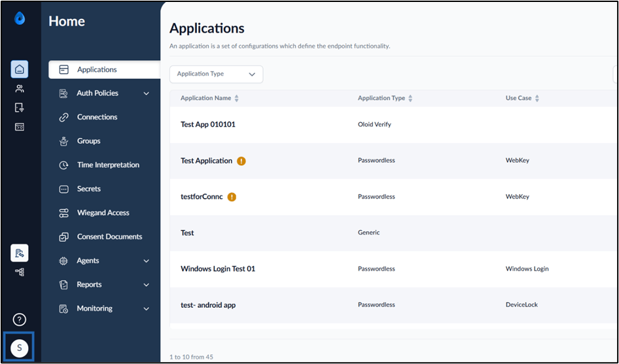Open the user profile avatar S
Viewport: 619px width, 364px height.
(x=20, y=348)
